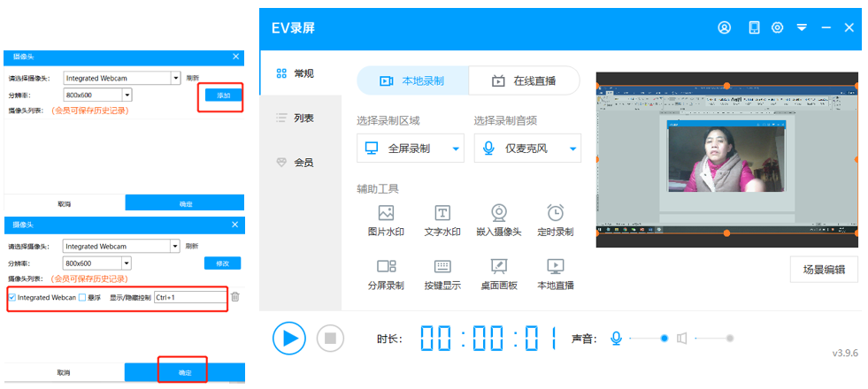868x389 pixels.
Task: Click the EV录屏 title text
Action: click(294, 27)
